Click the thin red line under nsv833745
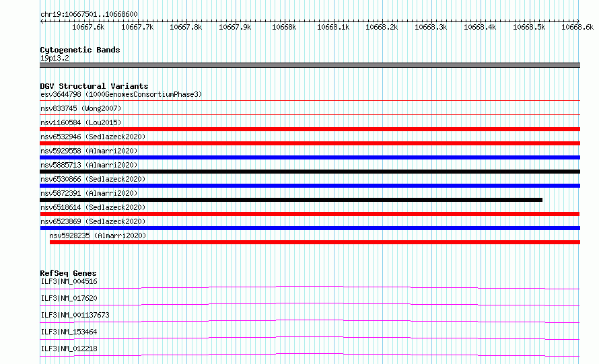Screen dimensions: 599x364 tap(310, 114)
